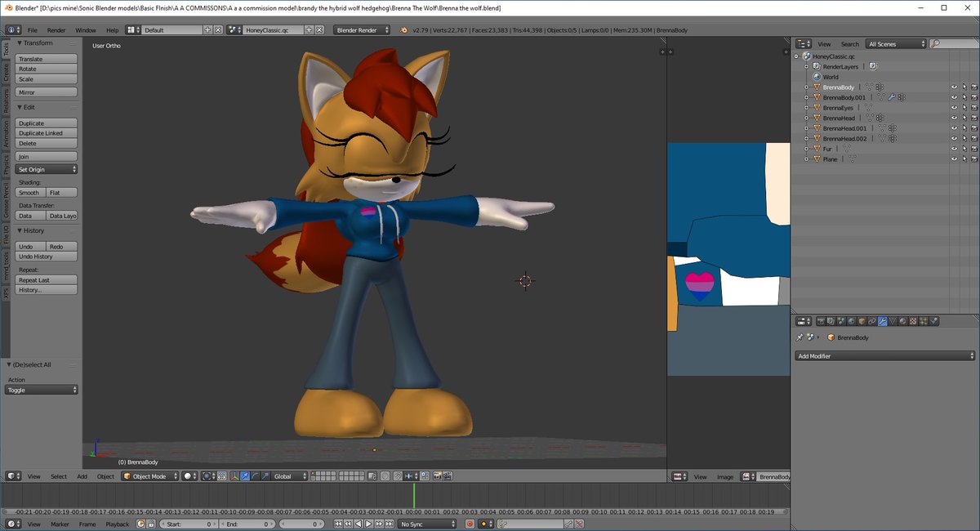Click the timeline Start frame field
Viewport: 980px width, 531px height.
189,524
